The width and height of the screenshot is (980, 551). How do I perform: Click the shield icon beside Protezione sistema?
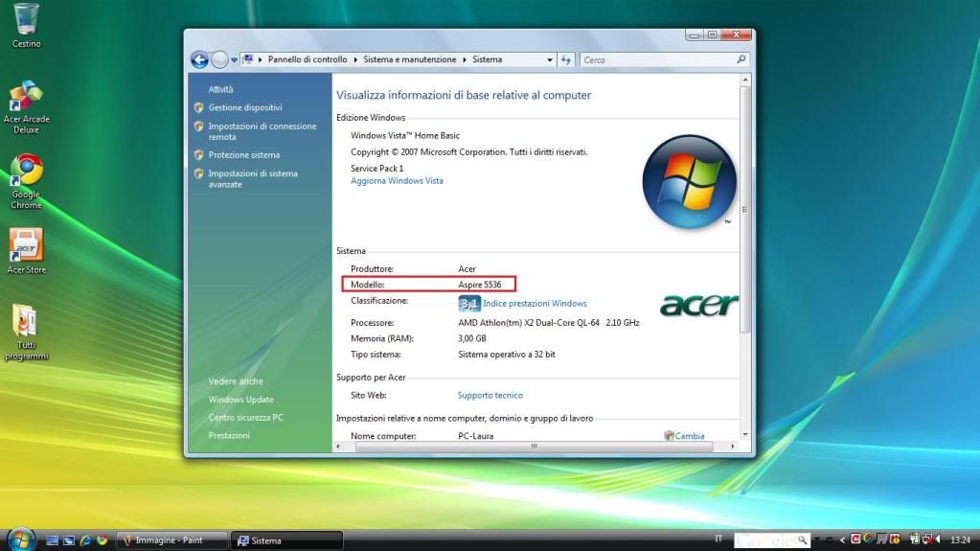pos(198,155)
